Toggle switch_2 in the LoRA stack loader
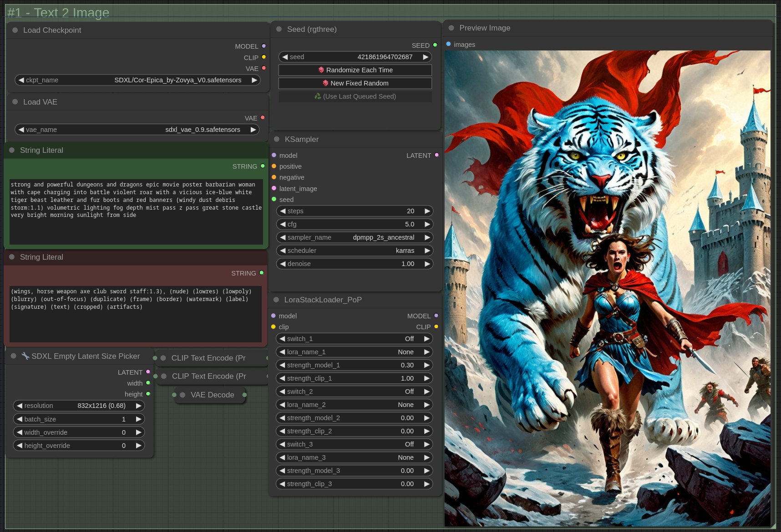 354,391
